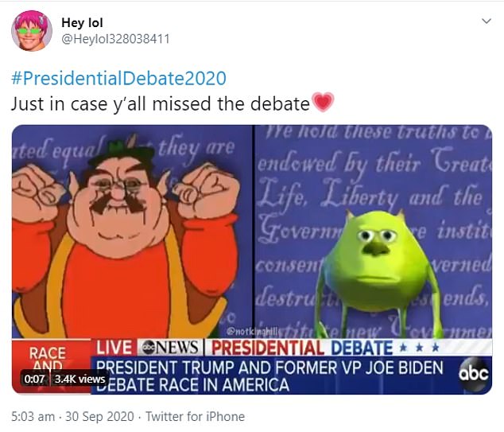Play the embedded debate video
The image size is (504, 432).
click(252, 259)
